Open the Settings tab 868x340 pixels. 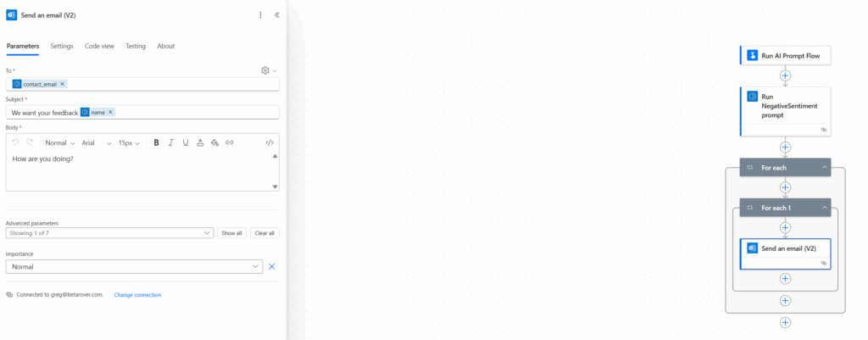pos(61,46)
